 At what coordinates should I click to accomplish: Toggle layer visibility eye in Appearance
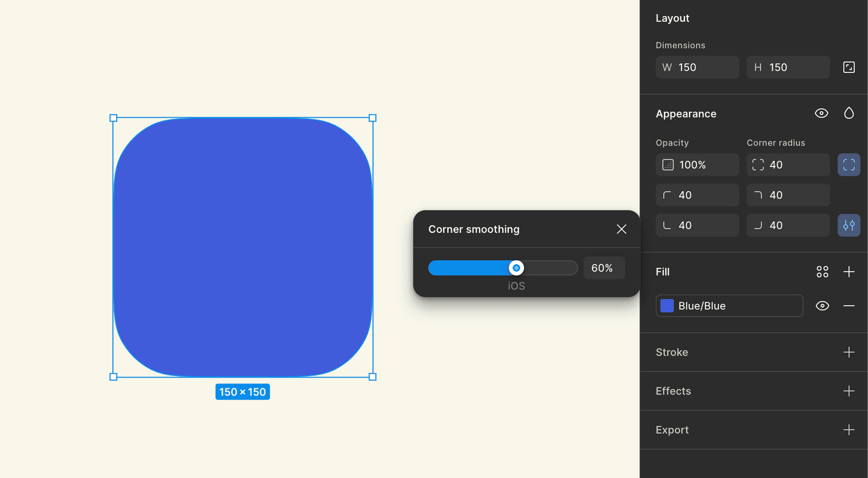point(821,113)
